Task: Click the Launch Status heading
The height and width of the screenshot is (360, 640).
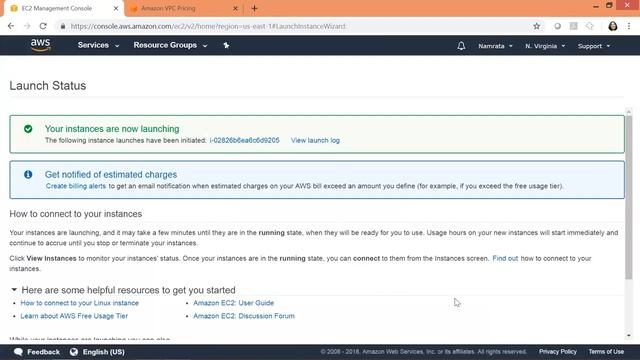Action: [x=48, y=86]
